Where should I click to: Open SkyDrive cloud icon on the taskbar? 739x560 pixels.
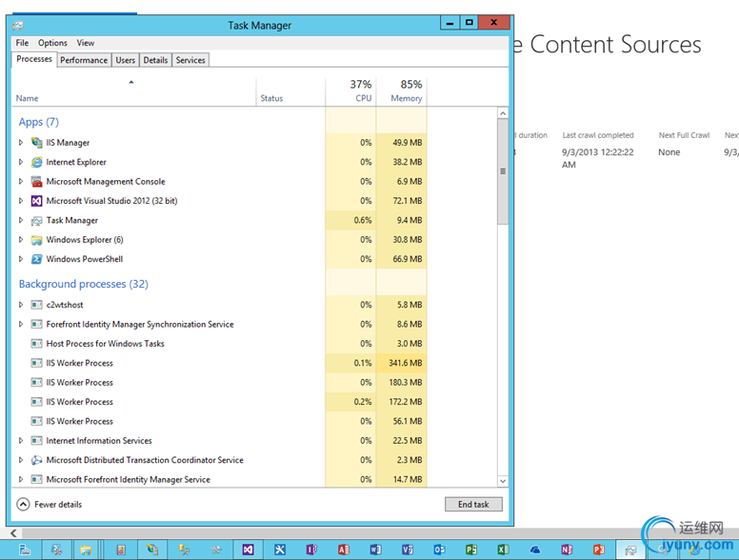[535, 550]
